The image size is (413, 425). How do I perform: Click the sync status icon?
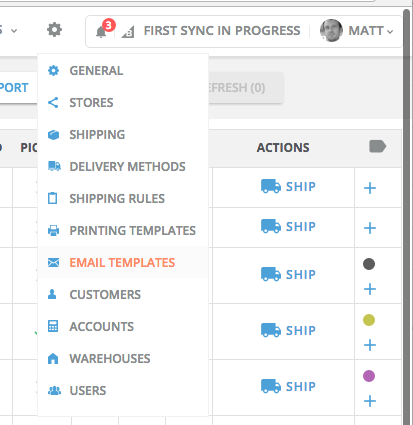(128, 32)
